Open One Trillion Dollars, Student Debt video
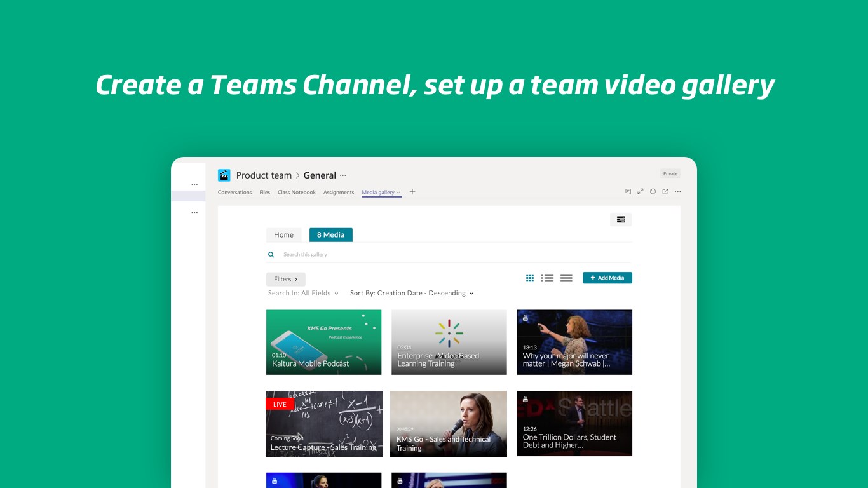Screen dimensions: 868x488 574,424
